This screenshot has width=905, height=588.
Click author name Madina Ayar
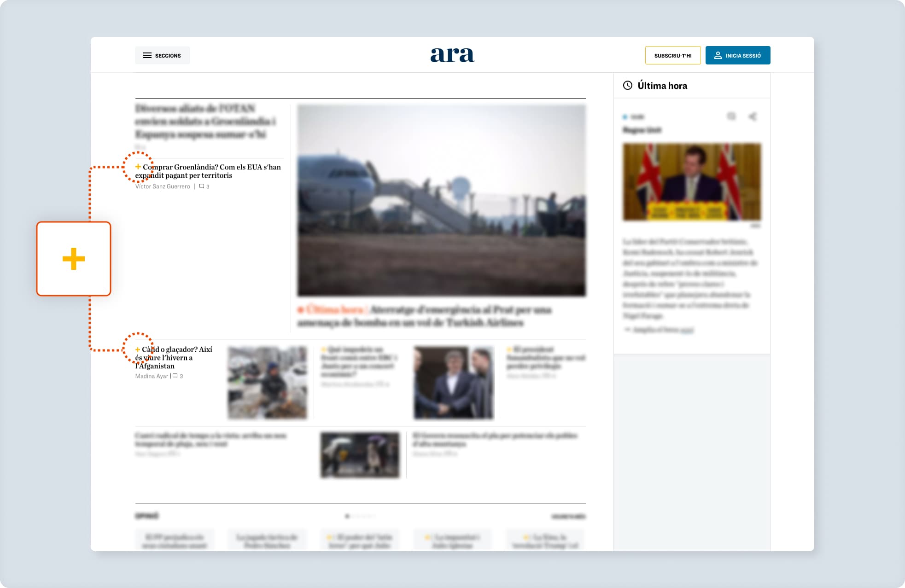152,376
